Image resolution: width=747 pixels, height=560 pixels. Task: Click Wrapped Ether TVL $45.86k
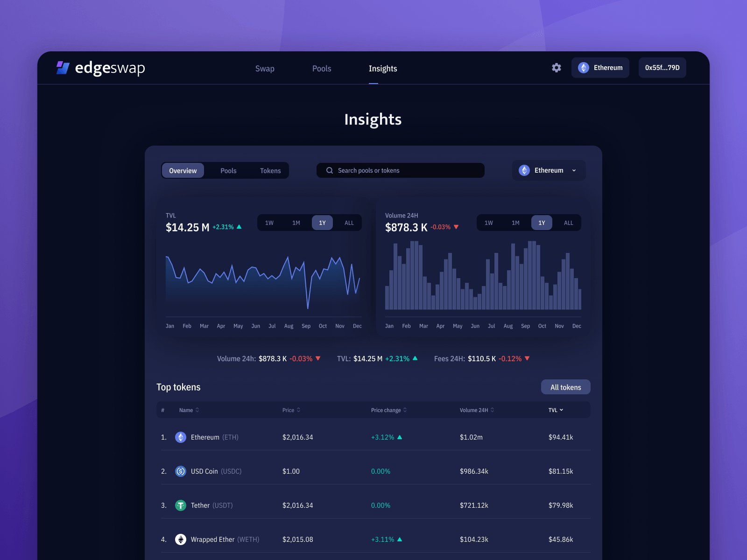pos(561,539)
